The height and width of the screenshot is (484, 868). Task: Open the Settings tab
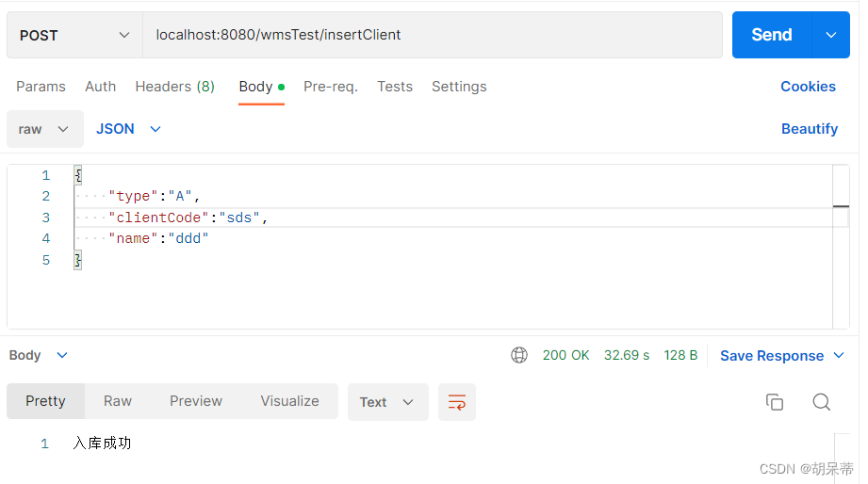pos(459,87)
